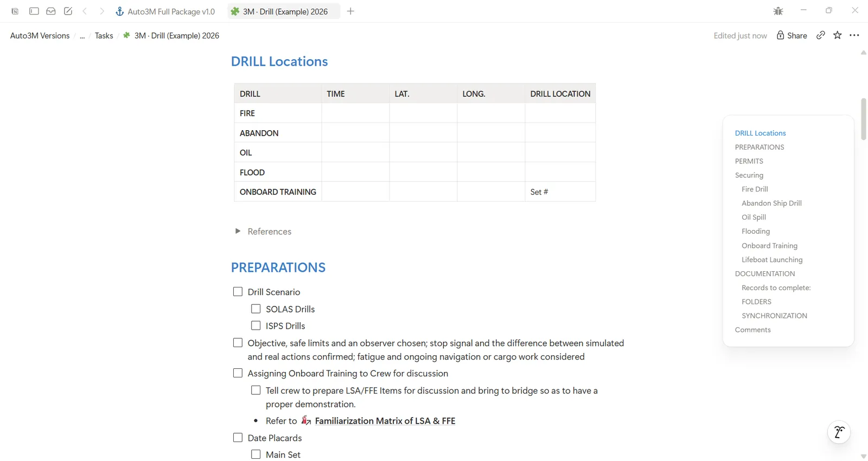Star this page as a favorite
Screen dimensions: 868x461
point(838,35)
